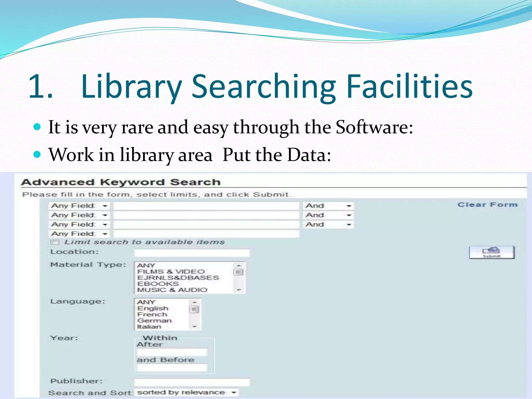Click Material Type list scroll up arrow
The width and height of the screenshot is (532, 399).
239,265
